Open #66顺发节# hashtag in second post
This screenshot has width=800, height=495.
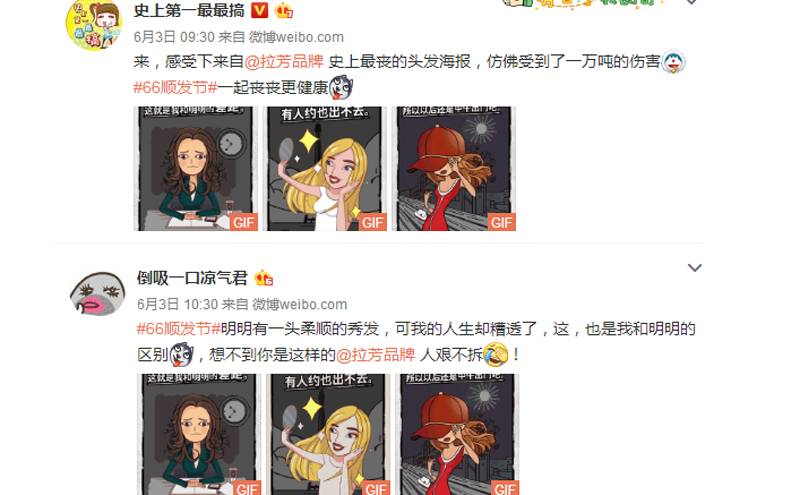click(x=179, y=329)
